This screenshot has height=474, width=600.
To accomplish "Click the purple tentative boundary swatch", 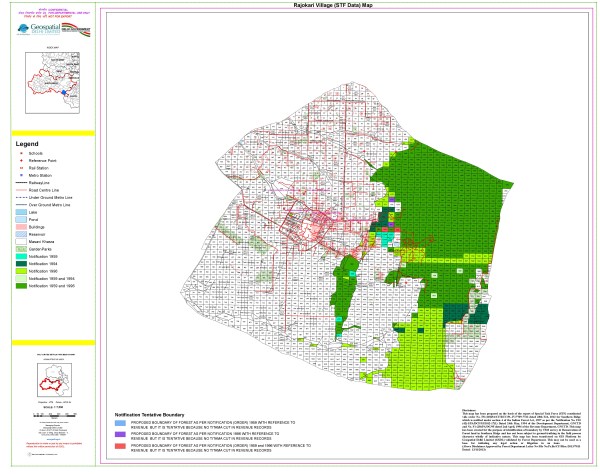I will coord(120,436).
